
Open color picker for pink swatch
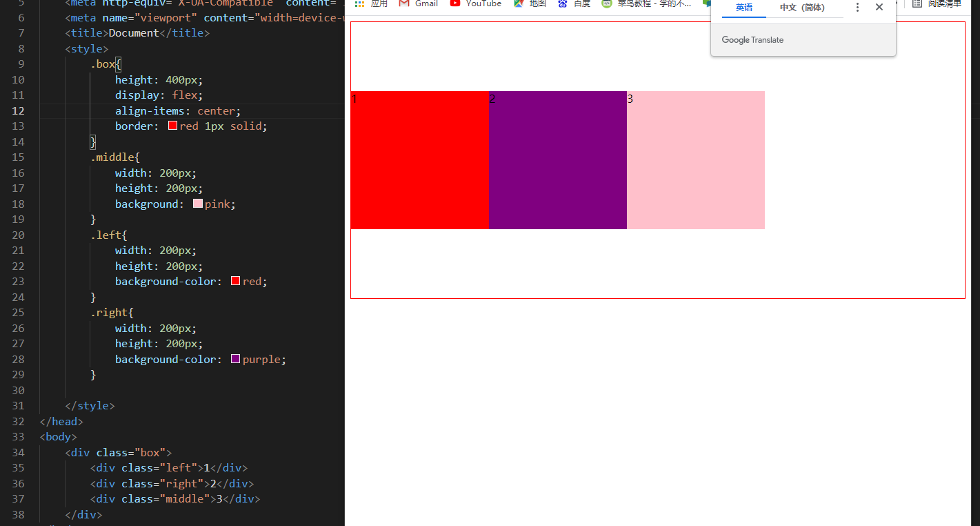point(198,204)
